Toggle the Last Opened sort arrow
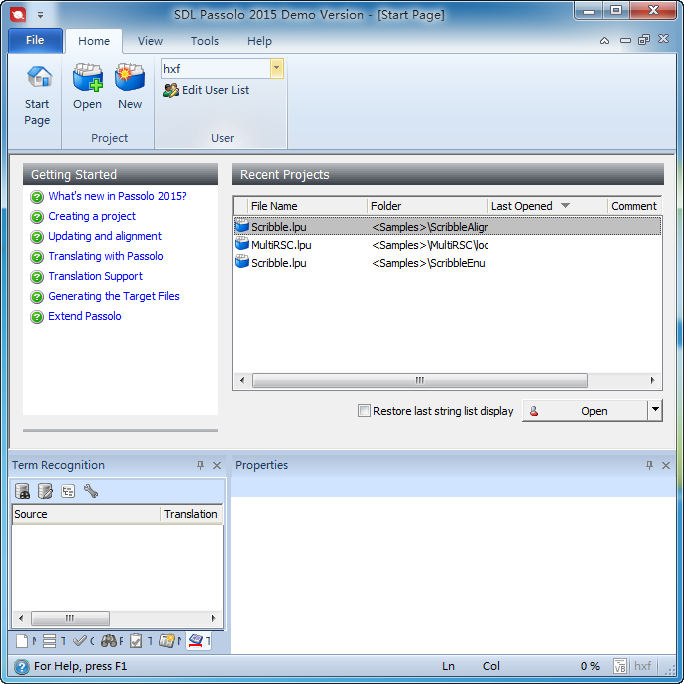 point(565,205)
